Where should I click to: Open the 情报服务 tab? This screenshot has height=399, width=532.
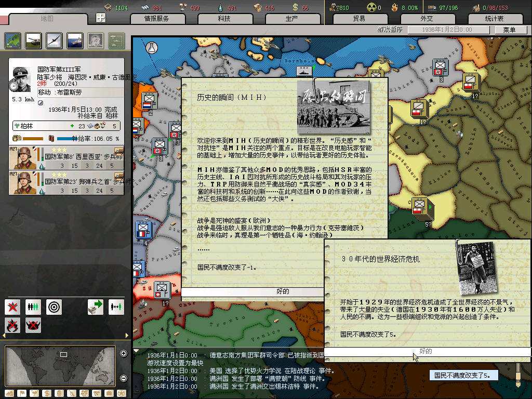pyautogui.click(x=157, y=19)
